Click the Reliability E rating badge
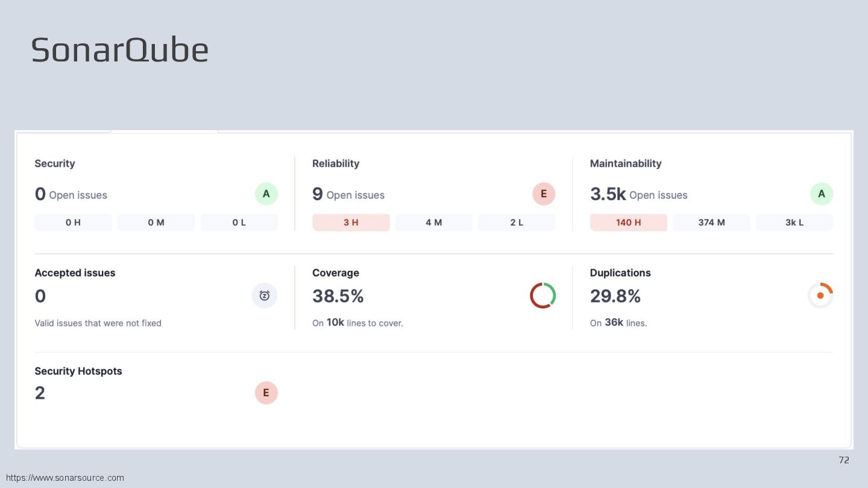Viewport: 868px width, 488px height. [x=543, y=194]
